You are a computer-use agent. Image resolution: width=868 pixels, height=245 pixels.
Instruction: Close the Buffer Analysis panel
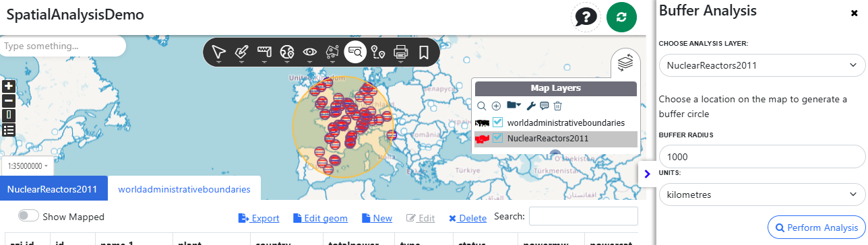tap(855, 13)
